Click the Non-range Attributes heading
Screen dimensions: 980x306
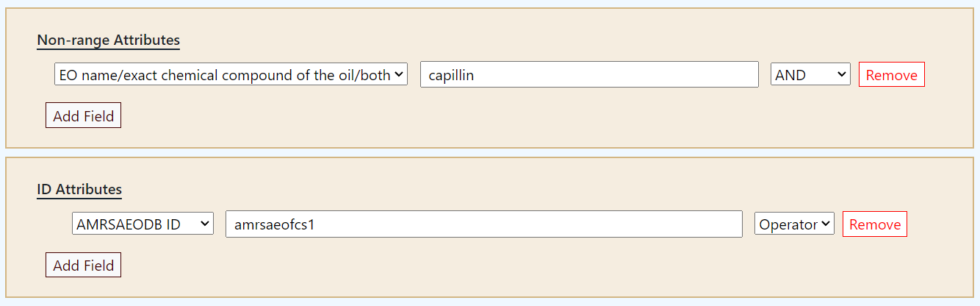[x=108, y=40]
